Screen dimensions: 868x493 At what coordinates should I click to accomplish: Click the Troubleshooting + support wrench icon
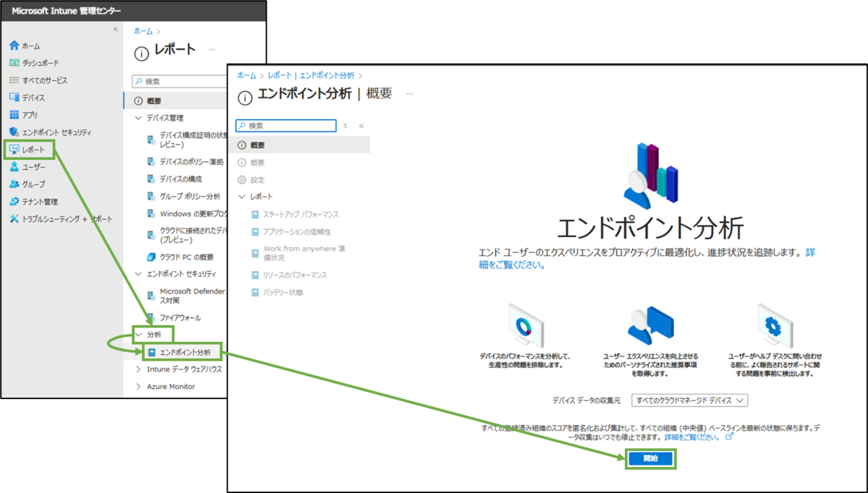(x=14, y=219)
